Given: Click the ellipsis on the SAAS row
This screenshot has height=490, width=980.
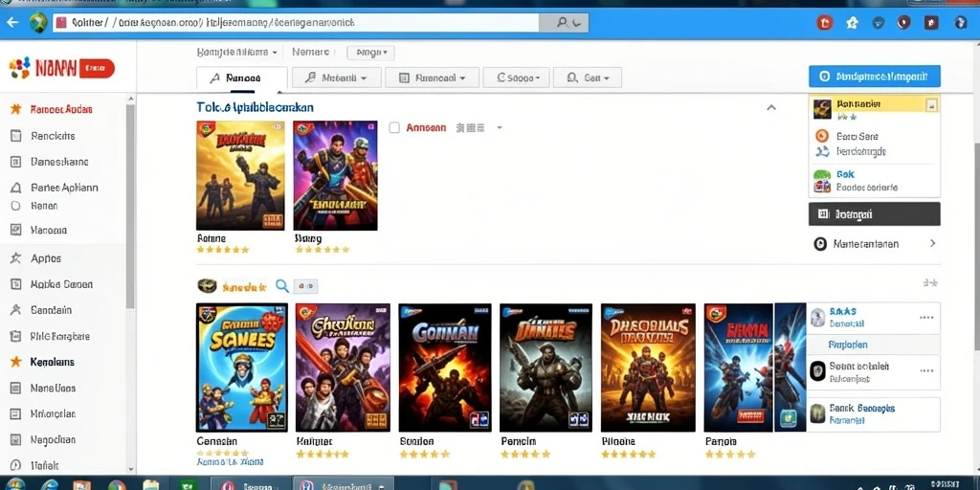Looking at the screenshot, I should (926, 318).
